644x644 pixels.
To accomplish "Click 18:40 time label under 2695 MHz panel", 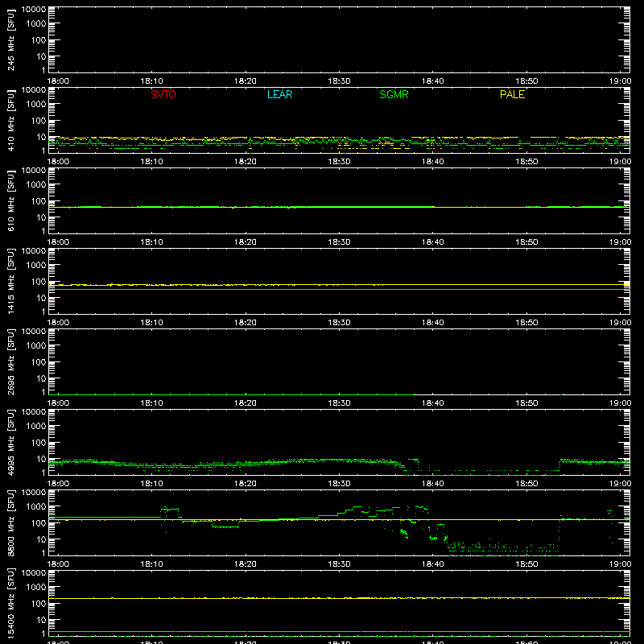I will pos(433,403).
